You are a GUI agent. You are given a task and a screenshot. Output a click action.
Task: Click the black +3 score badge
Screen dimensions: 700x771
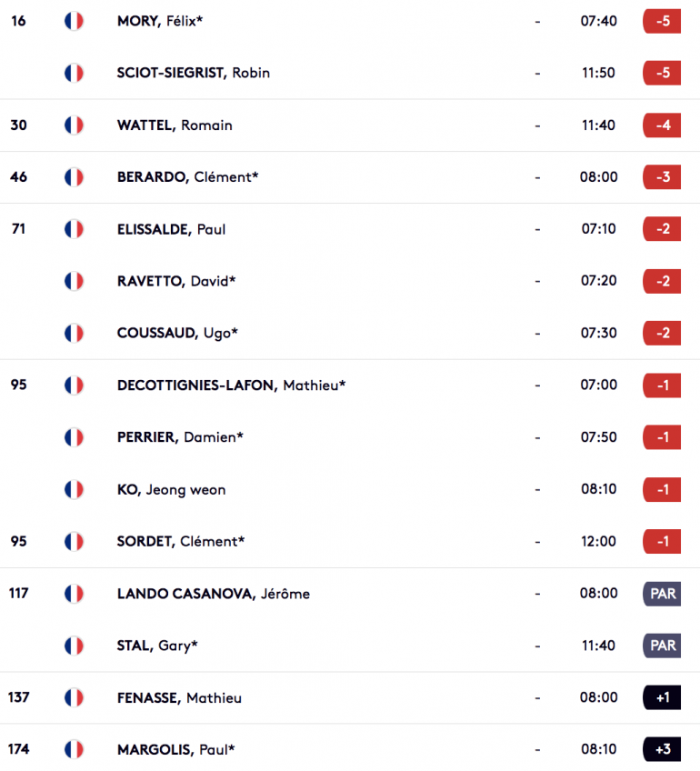(662, 749)
